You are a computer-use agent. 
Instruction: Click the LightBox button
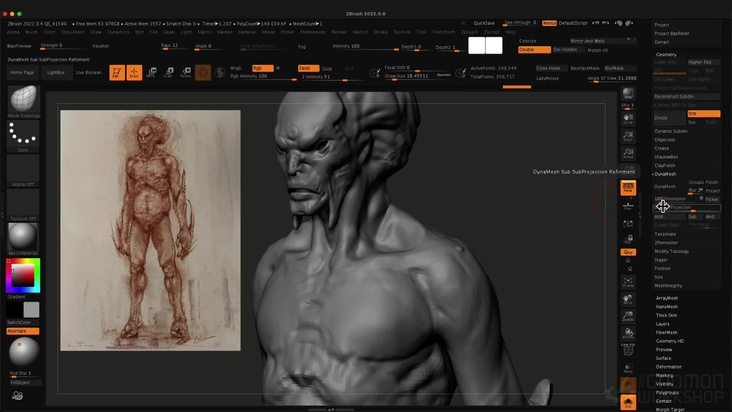click(x=56, y=72)
